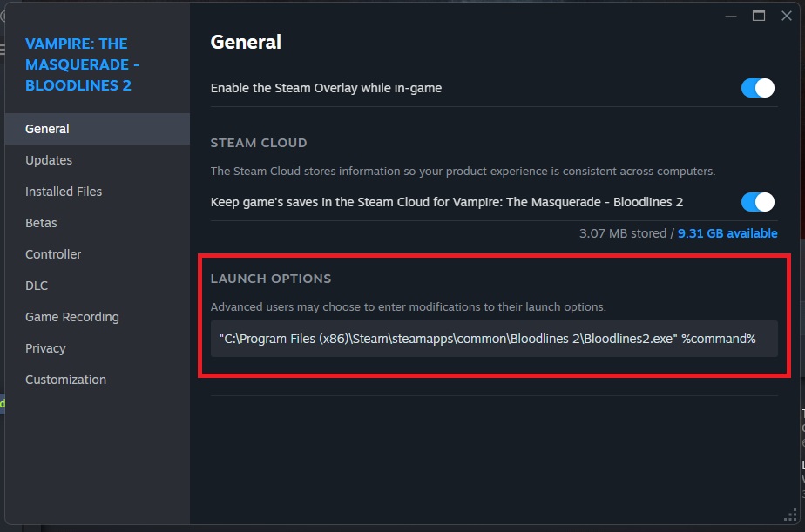Screen dimensions: 805x532
Task: Select the Controller settings section
Action: [x=53, y=254]
